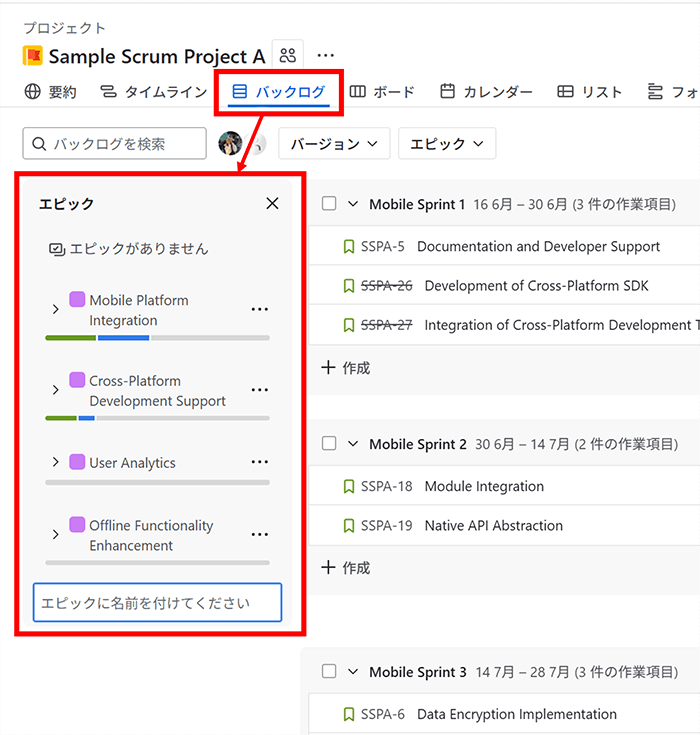
Task: Click the story icon of SSPA-6
Action: pos(348,714)
